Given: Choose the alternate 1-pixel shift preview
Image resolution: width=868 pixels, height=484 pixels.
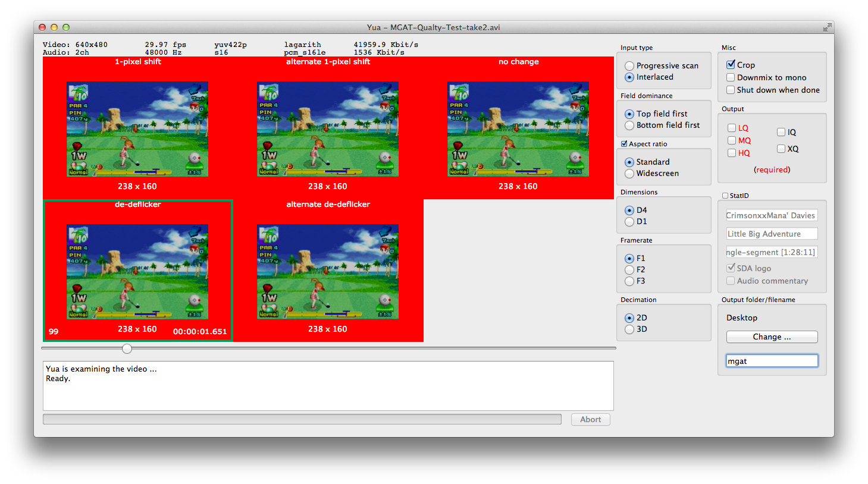Looking at the screenshot, I should pos(328,129).
